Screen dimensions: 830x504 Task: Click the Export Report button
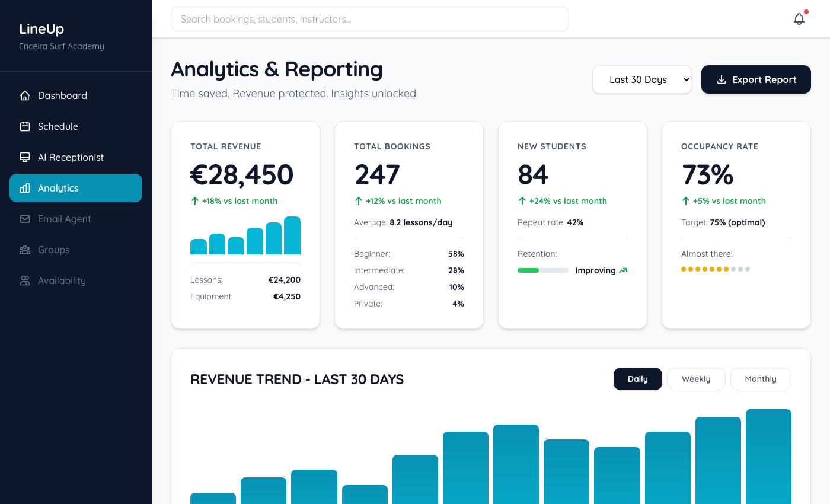pos(756,79)
